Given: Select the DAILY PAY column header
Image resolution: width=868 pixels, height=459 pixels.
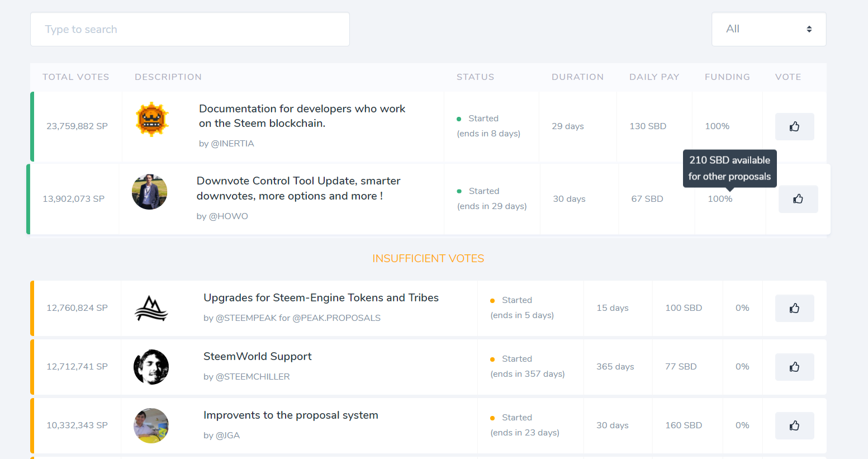Looking at the screenshot, I should coord(654,77).
